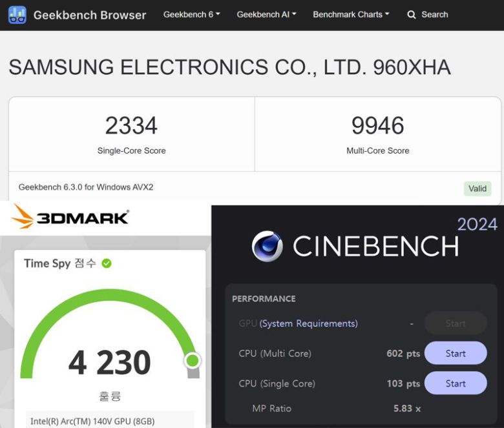This screenshot has height=428, width=504.
Task: Click the Cinebench sphere logo
Action: 267,246
